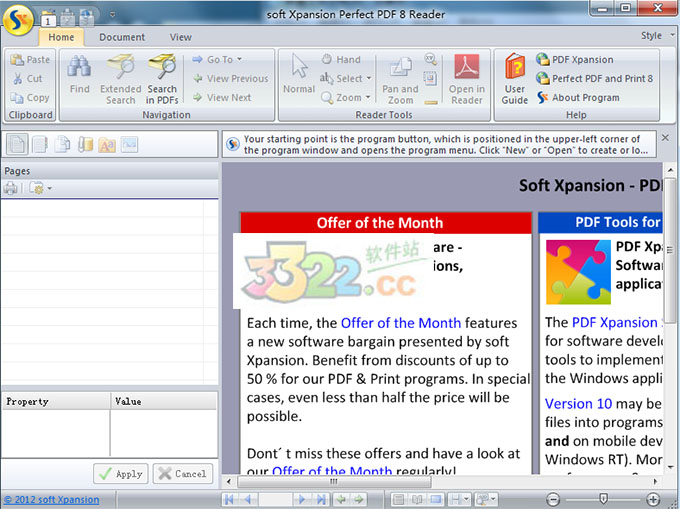
Task: Click the zoom out minus button
Action: coord(553,499)
